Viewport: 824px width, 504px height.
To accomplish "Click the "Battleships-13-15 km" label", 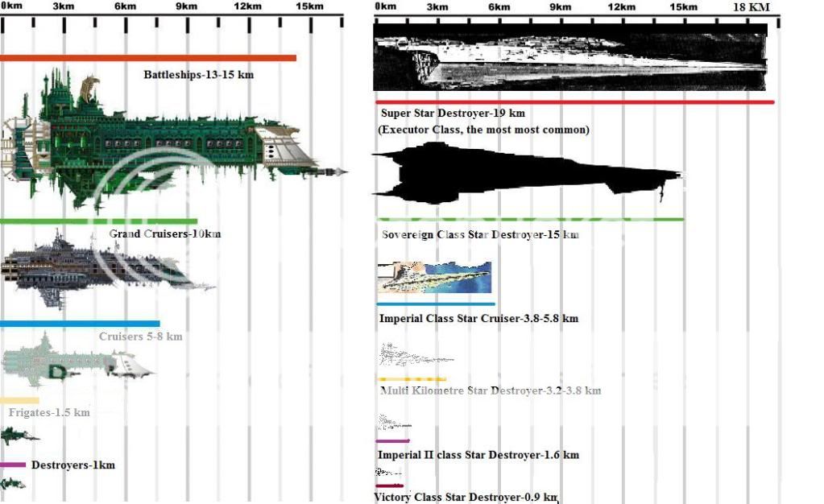I will tap(199, 75).
